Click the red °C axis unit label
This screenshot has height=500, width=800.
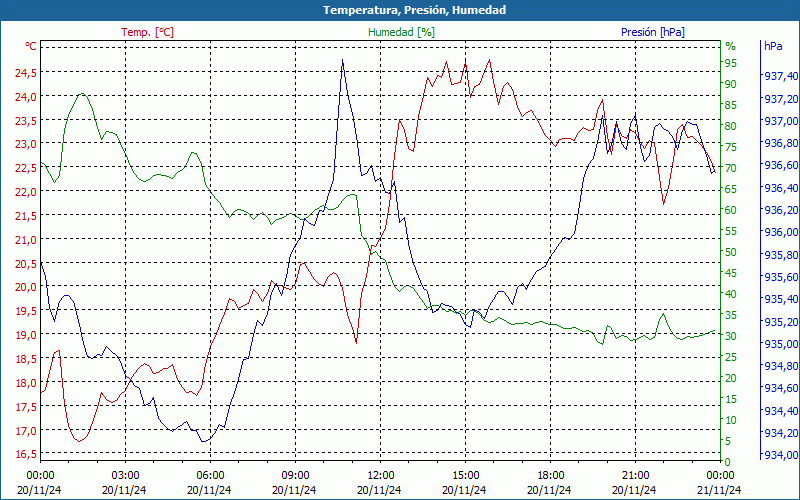pyautogui.click(x=31, y=46)
